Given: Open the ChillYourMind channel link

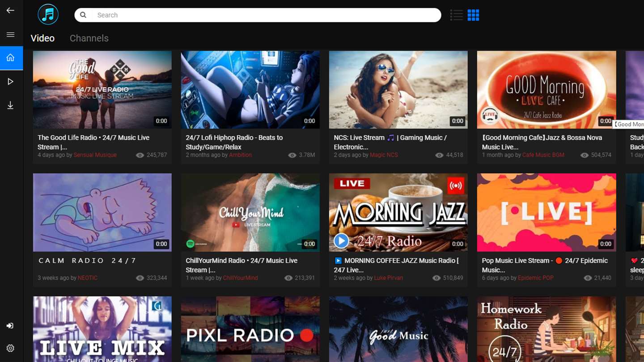Looking at the screenshot, I should tap(241, 278).
